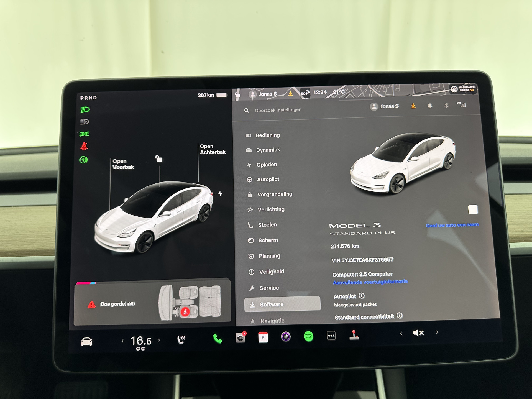
Task: Tap the 274.576 km odometer reading
Action: 345,246
